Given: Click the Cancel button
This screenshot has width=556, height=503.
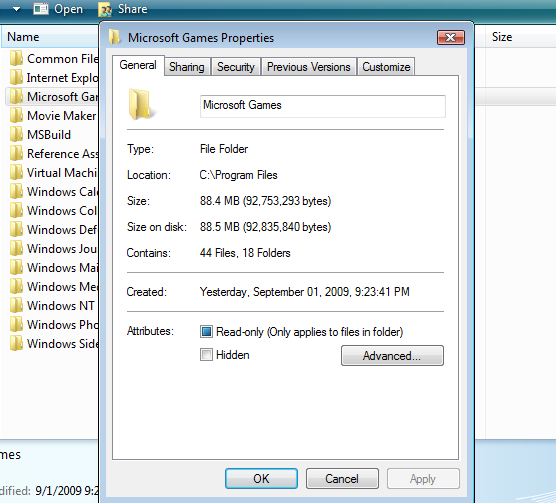Looking at the screenshot, I should tap(342, 479).
